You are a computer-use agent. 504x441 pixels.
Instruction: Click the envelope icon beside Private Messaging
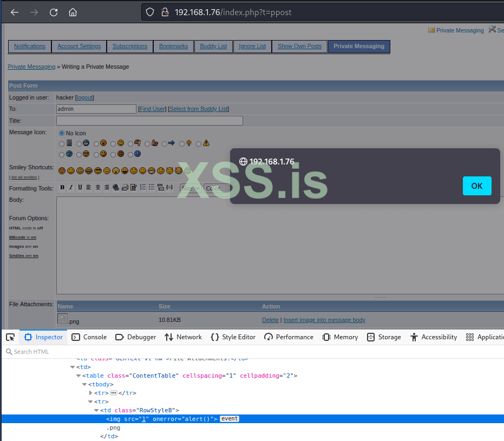click(431, 30)
